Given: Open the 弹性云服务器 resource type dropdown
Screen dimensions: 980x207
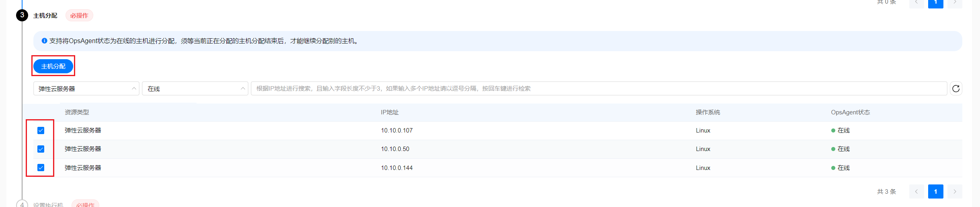Looking at the screenshot, I should click(86, 89).
